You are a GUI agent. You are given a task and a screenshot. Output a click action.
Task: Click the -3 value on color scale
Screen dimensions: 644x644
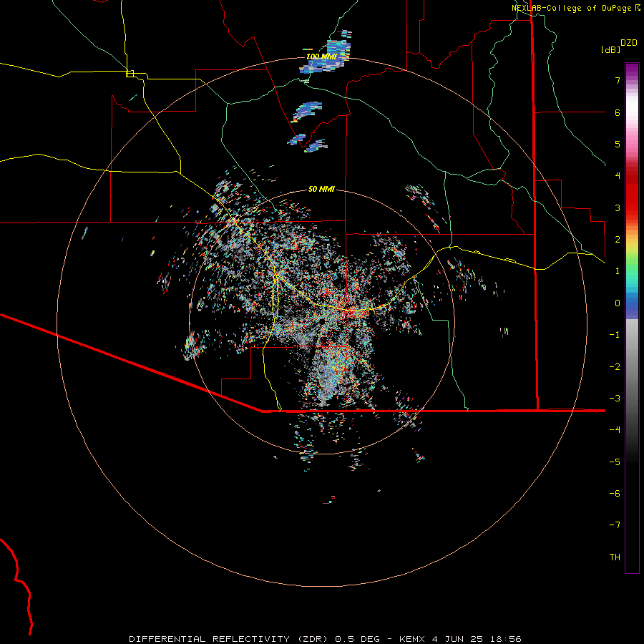(615, 399)
